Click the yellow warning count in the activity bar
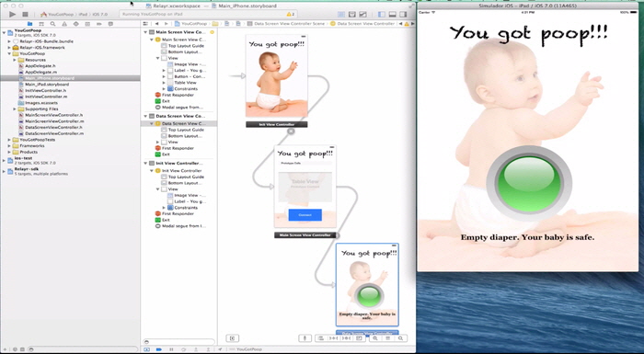 click(x=290, y=15)
